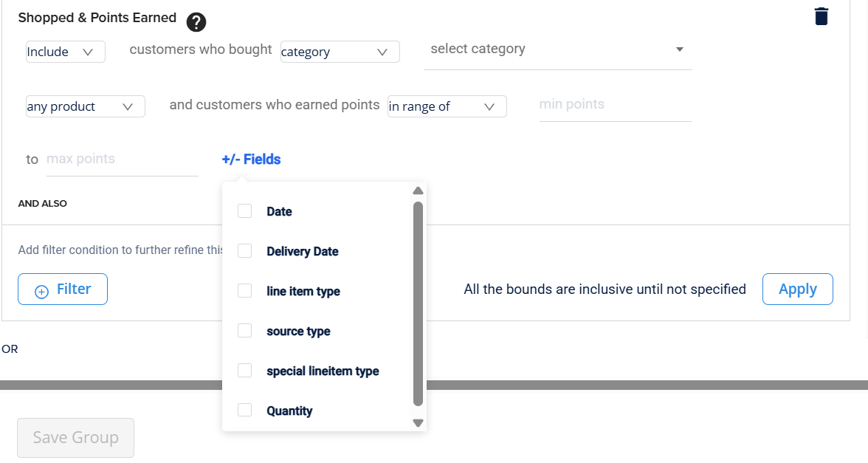Click the scroll down arrow in fields list
The width and height of the screenshot is (868, 463).
pos(418,423)
